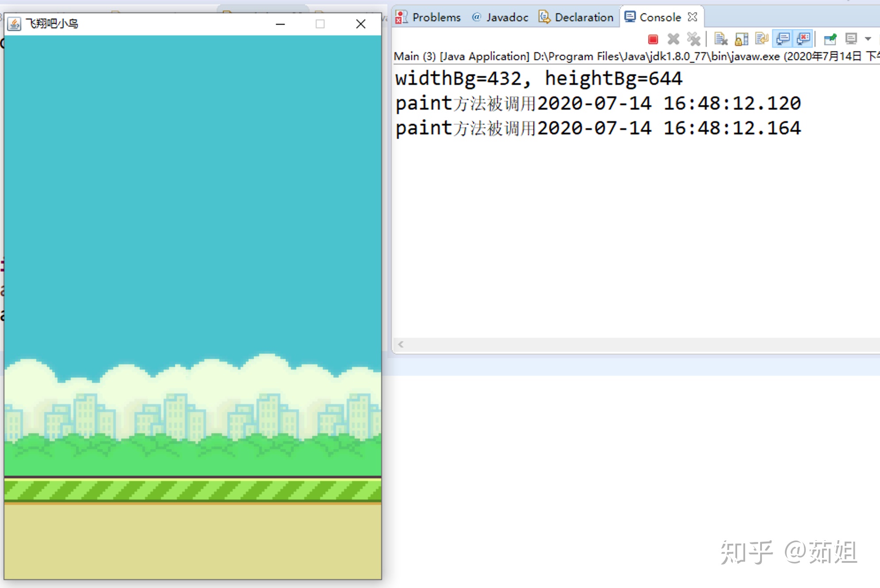880x588 pixels.
Task: Click console line ending 16:48:12.120
Action: [x=598, y=103]
